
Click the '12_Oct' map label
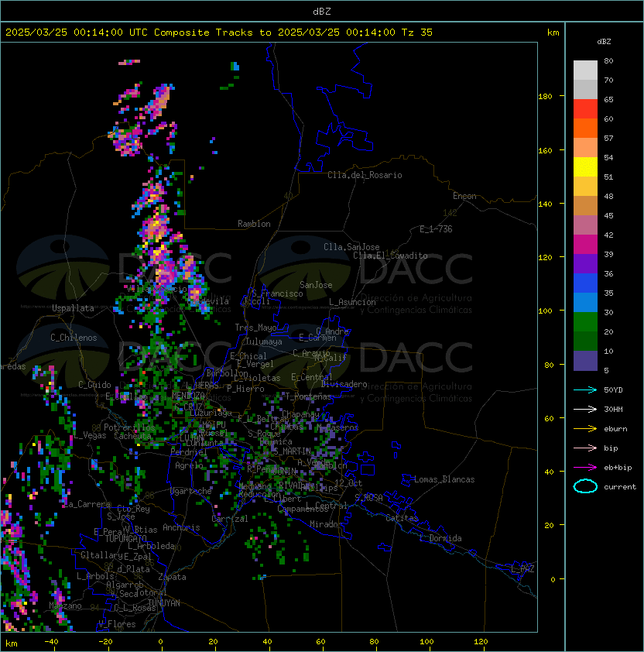tap(348, 482)
